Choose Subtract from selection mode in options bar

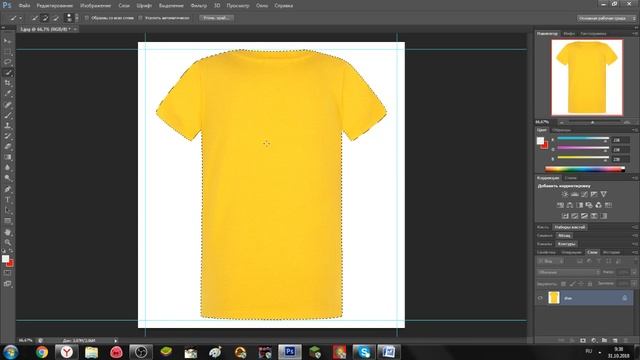tap(56, 18)
